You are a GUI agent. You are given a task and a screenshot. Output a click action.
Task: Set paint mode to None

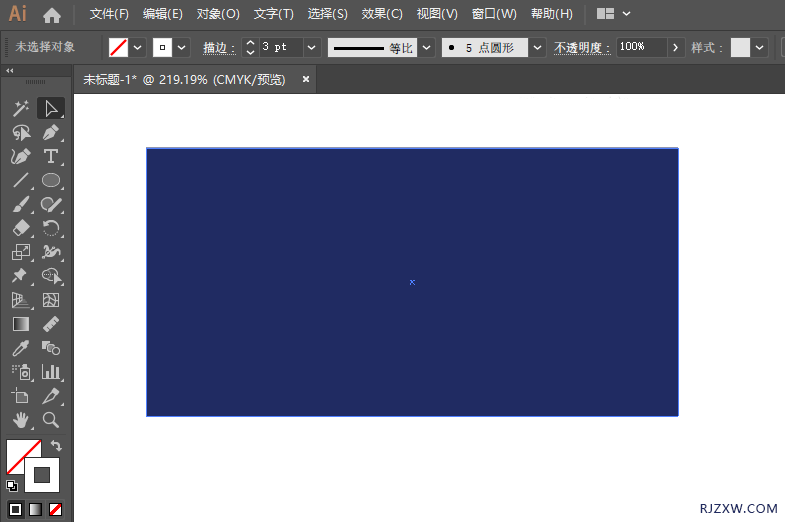click(56, 509)
